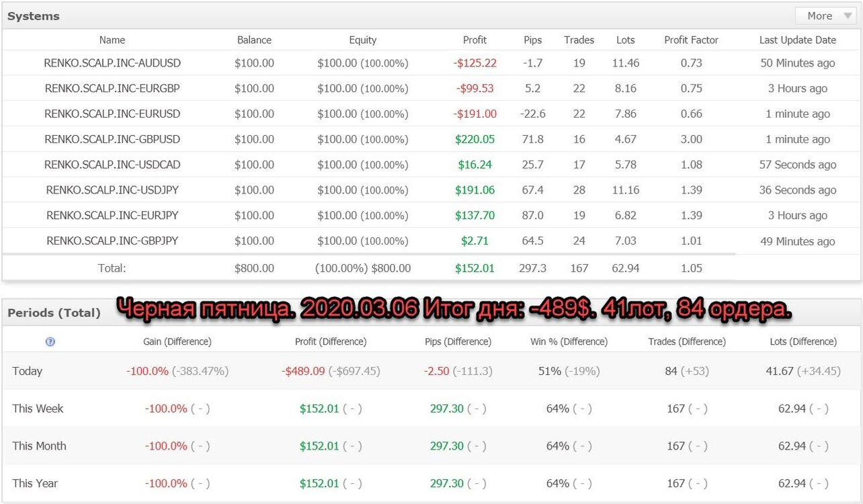
Task: Select the -$99.53 profit value
Action: click(475, 88)
